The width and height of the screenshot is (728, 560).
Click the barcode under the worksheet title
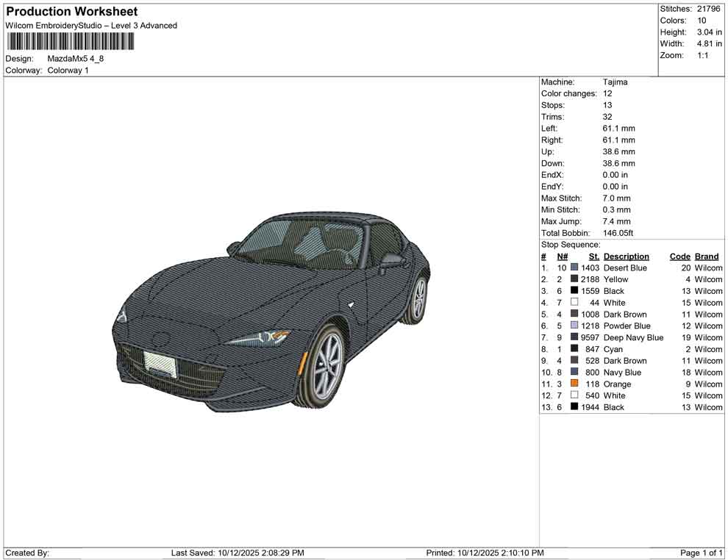pyautogui.click(x=71, y=41)
